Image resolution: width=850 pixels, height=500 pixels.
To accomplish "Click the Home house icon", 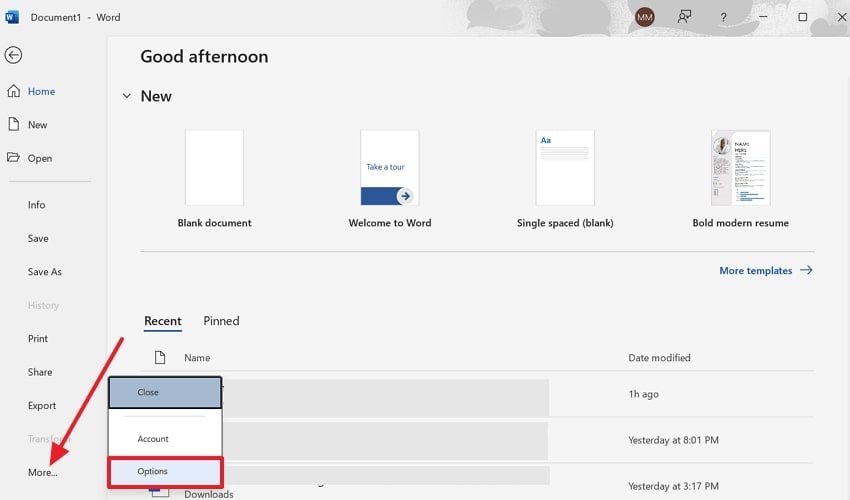I will 14,91.
